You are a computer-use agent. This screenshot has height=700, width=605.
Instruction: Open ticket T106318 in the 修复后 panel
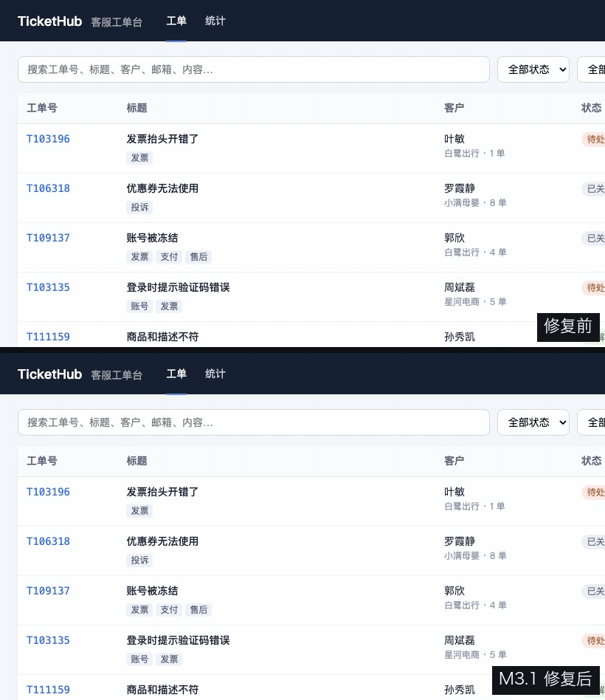48,541
